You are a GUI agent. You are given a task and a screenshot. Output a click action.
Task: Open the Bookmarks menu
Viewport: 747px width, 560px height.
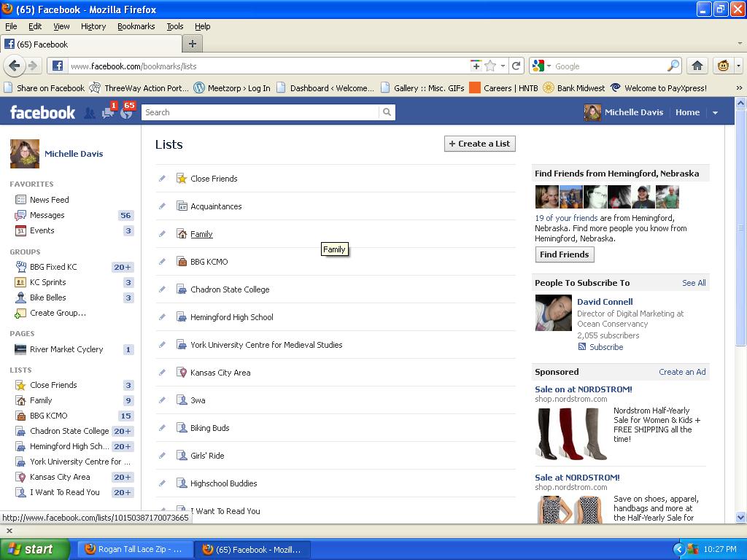click(x=136, y=26)
